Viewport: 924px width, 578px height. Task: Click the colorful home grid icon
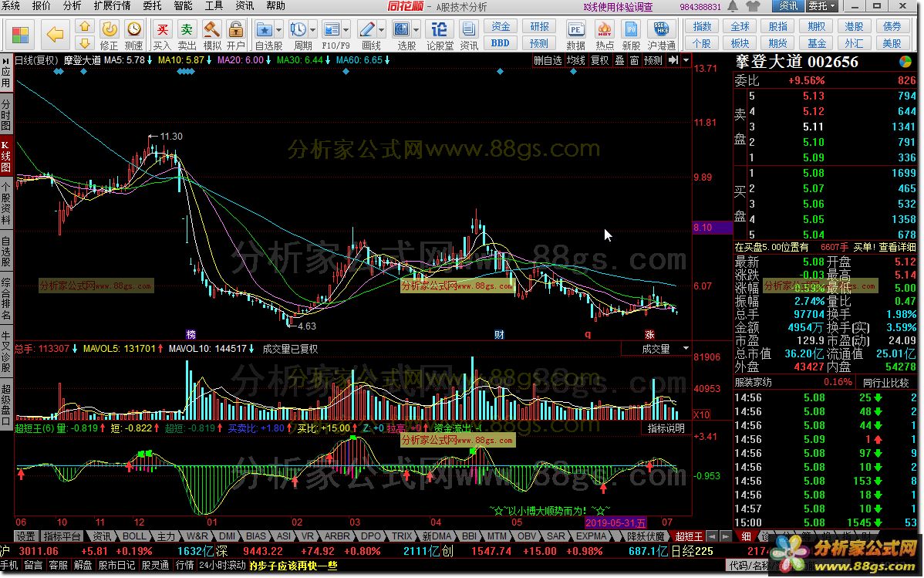pos(20,34)
